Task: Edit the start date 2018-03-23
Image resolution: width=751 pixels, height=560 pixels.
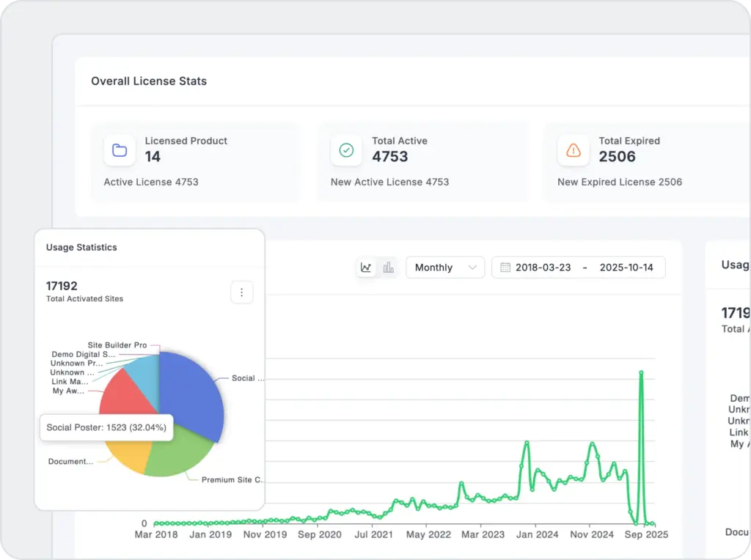Action: 543,268
